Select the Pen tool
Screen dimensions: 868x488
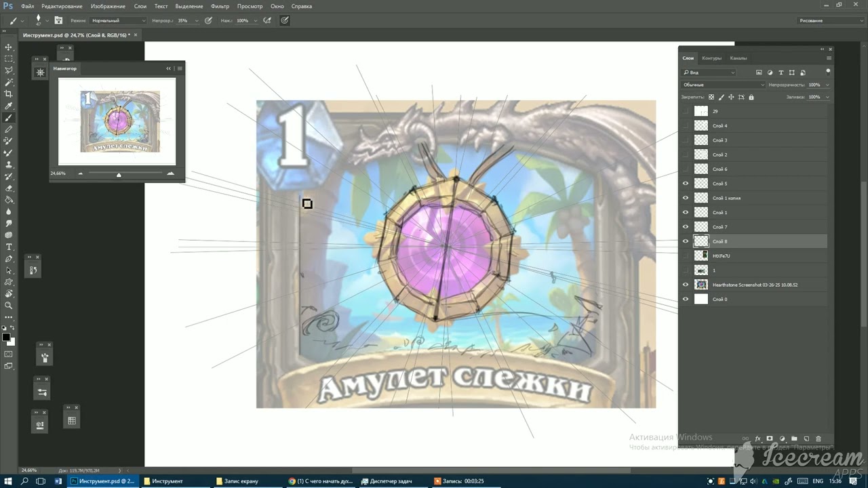(x=9, y=259)
